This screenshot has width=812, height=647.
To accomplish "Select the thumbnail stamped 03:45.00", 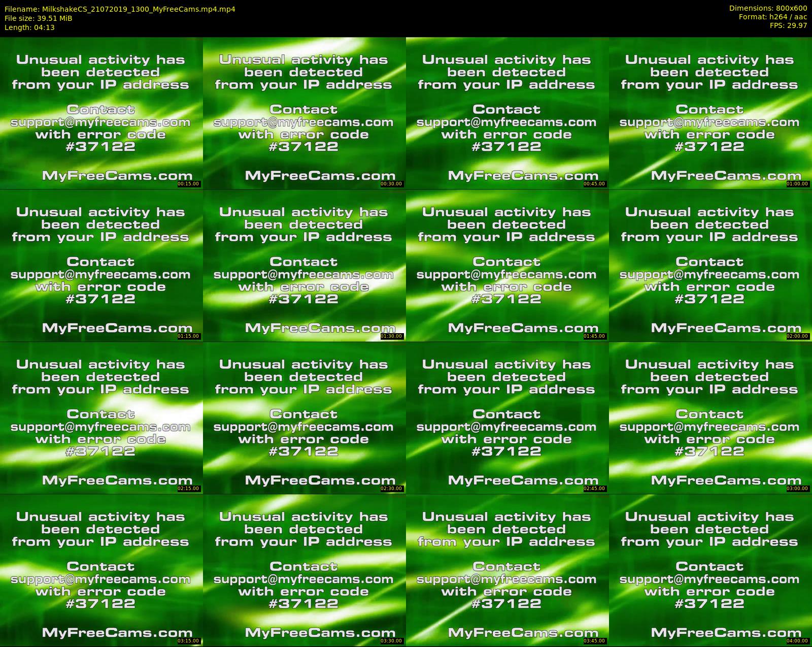I will tap(507, 570).
